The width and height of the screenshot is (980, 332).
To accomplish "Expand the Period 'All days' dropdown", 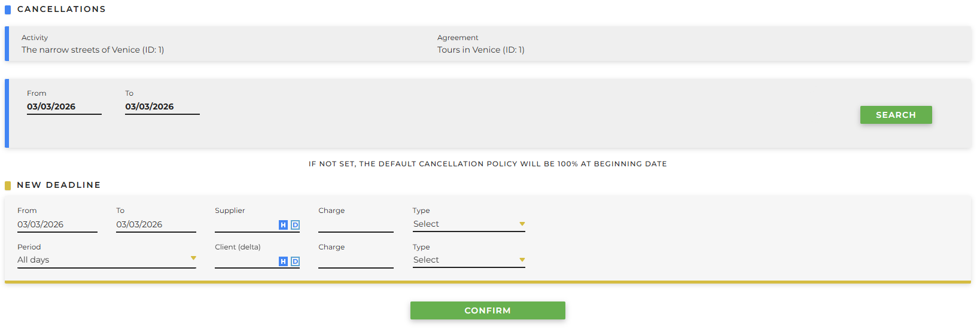I will pyautogui.click(x=106, y=260).
